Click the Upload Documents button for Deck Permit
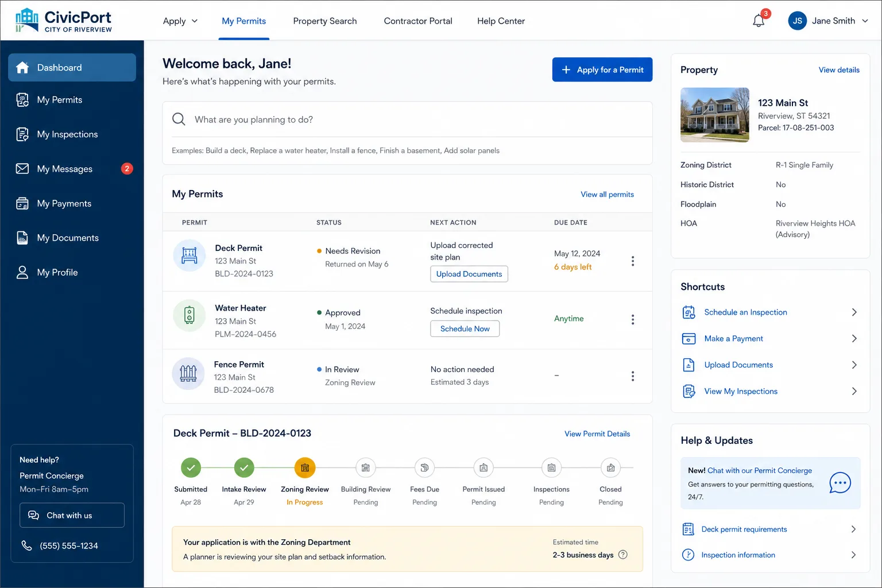This screenshot has height=588, width=882. [469, 274]
